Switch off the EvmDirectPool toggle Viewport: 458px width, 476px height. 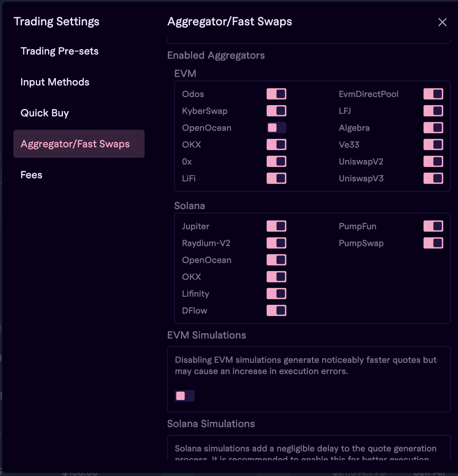tap(433, 94)
